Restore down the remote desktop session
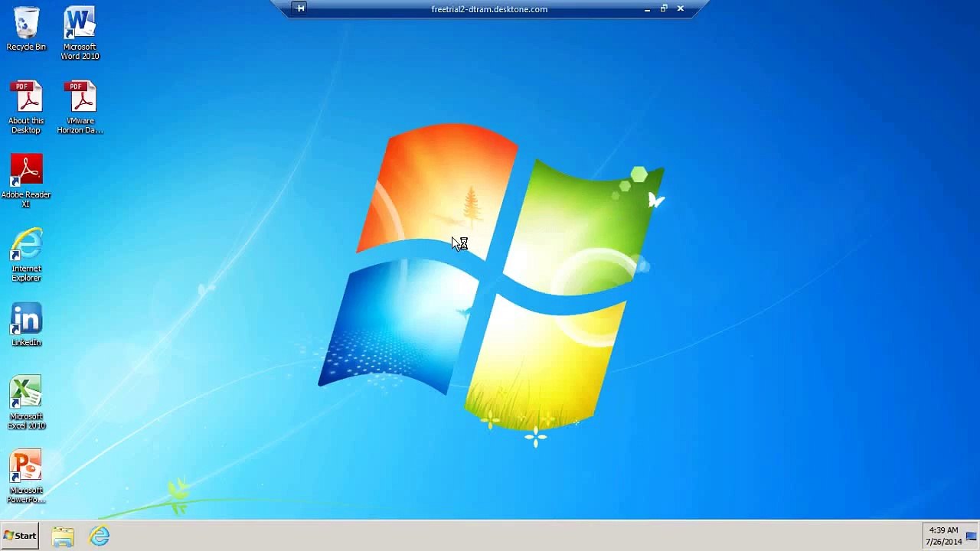 664,8
